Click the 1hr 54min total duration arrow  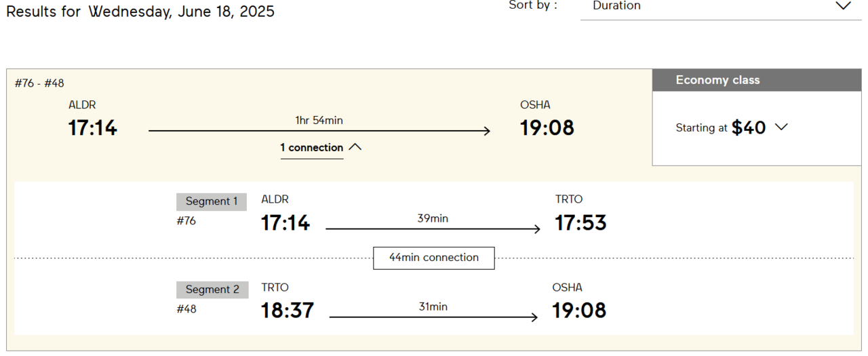coord(319,131)
